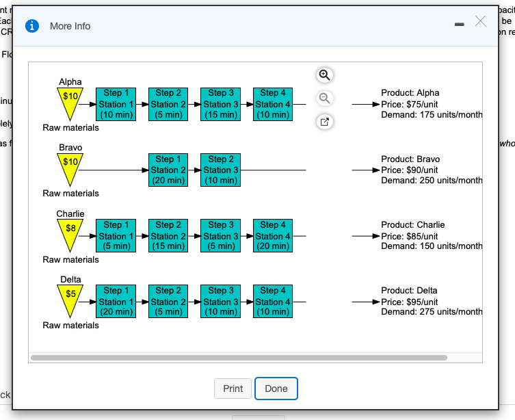Click 'Demand: 250 units/month' text
This screenshot has width=515, height=420.
pyautogui.click(x=432, y=181)
